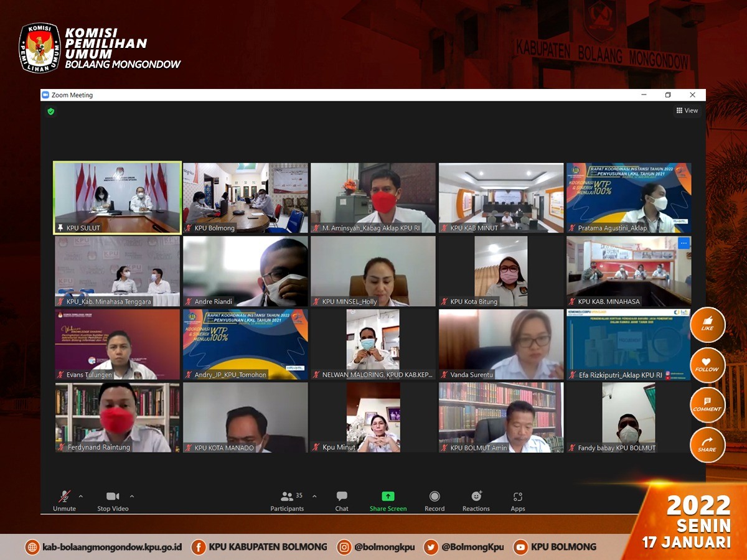The height and width of the screenshot is (560, 747).
Task: Start Share Screen
Action: 388,497
